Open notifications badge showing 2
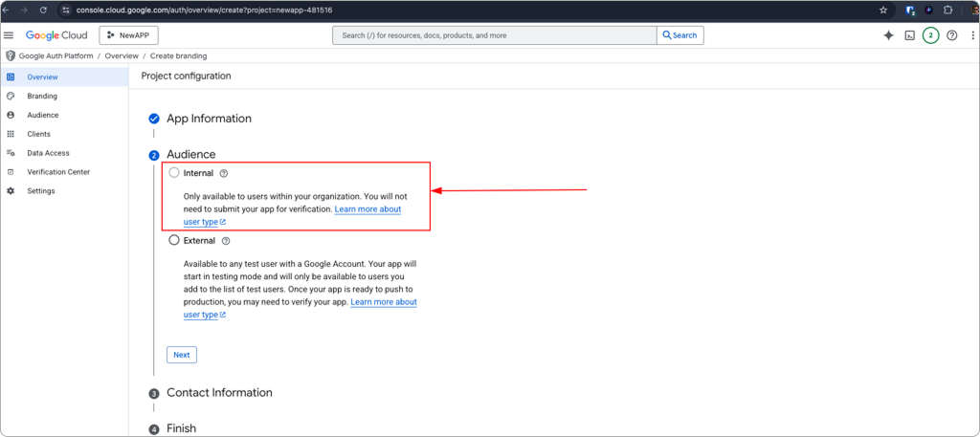980x437 pixels. [930, 35]
